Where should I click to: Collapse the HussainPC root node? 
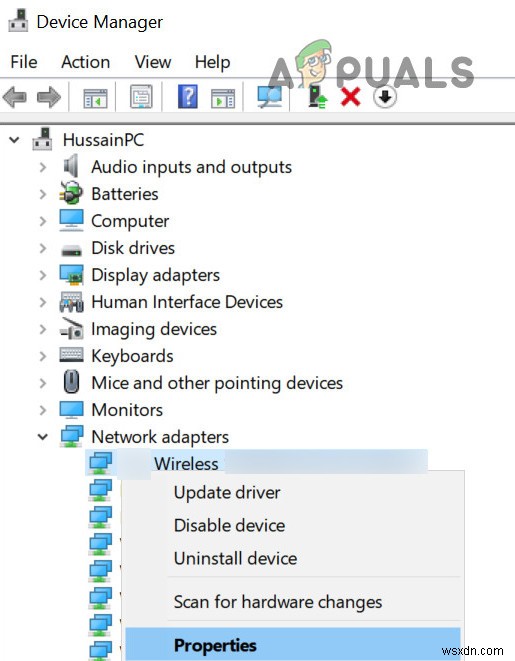[x=14, y=140]
